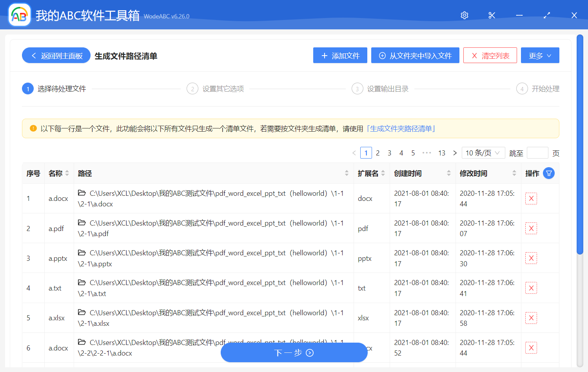Click the WodeABC logo icon top-left
The width and height of the screenshot is (588, 372).
tap(19, 15)
